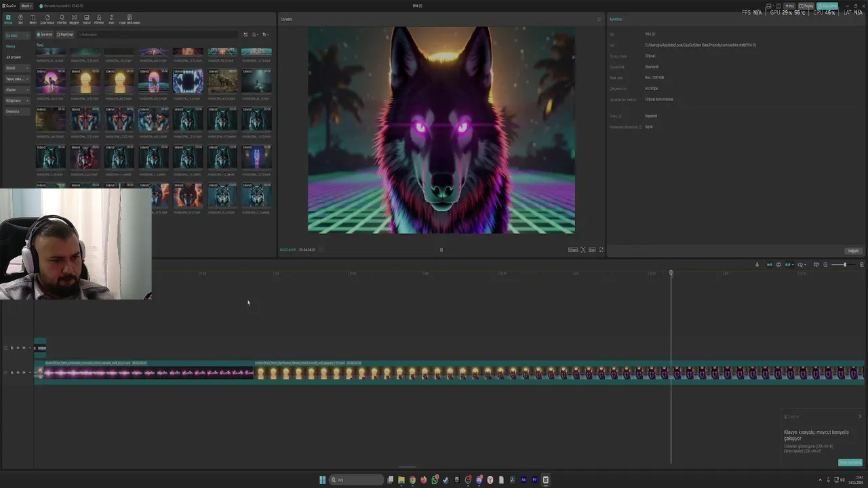Adjust the timeline zoom slider
The height and width of the screenshot is (488, 868).
844,264
